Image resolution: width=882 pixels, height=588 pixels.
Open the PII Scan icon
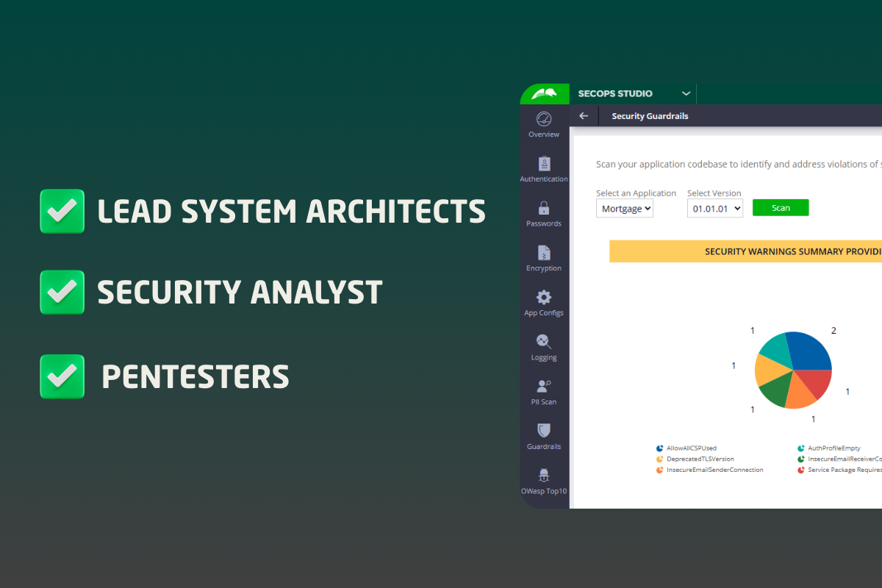[x=544, y=387]
